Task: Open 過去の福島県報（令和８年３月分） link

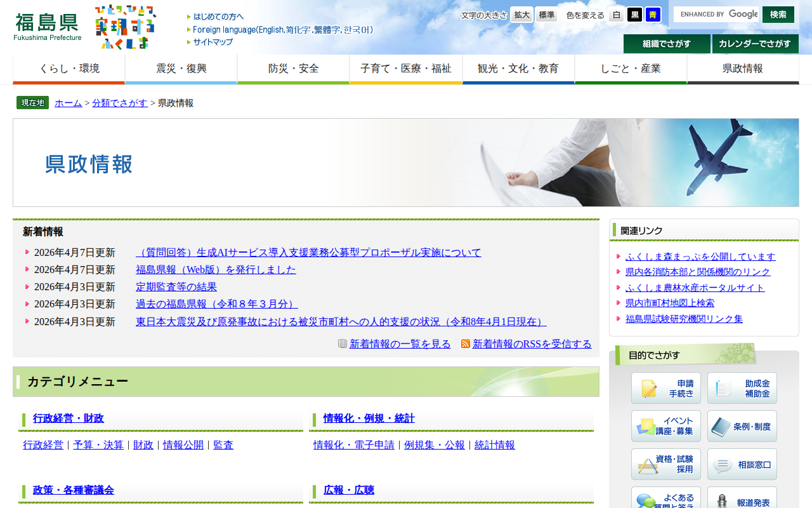Action: pos(217,304)
